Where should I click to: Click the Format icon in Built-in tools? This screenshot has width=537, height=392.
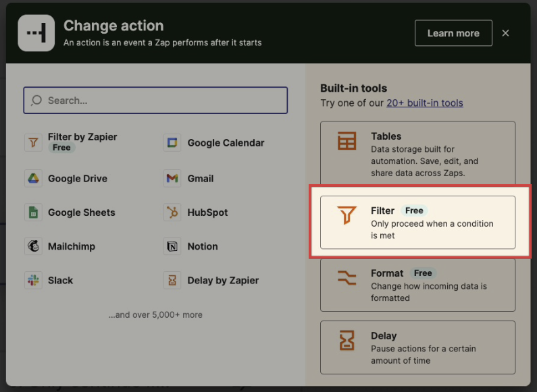pos(347,277)
